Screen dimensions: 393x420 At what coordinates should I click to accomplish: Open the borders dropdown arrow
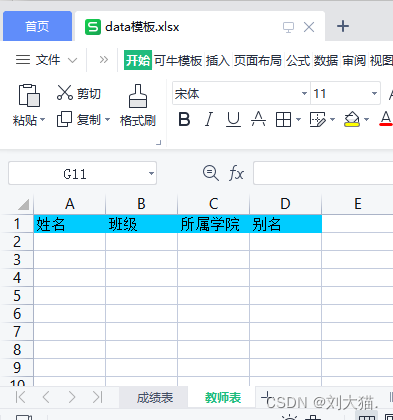point(298,119)
